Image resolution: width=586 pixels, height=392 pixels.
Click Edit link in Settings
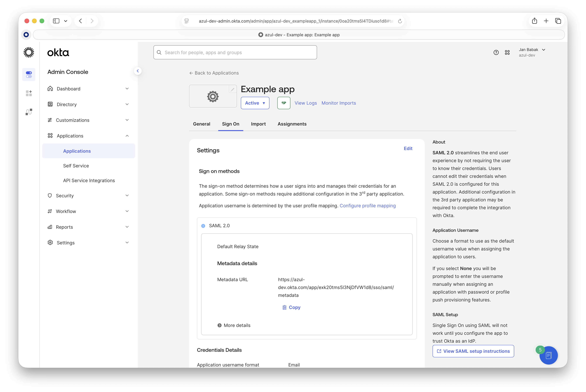click(408, 148)
